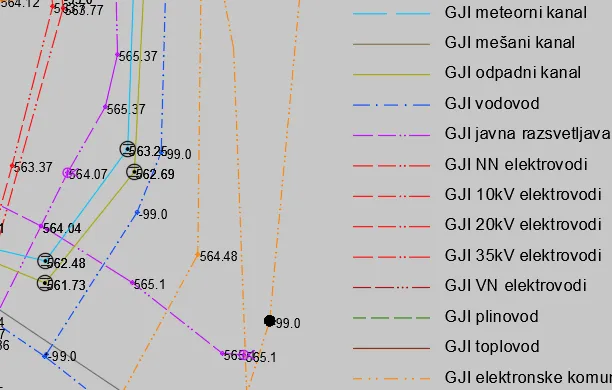
Task: Click the elevation label 561.73
Action: click(x=66, y=285)
